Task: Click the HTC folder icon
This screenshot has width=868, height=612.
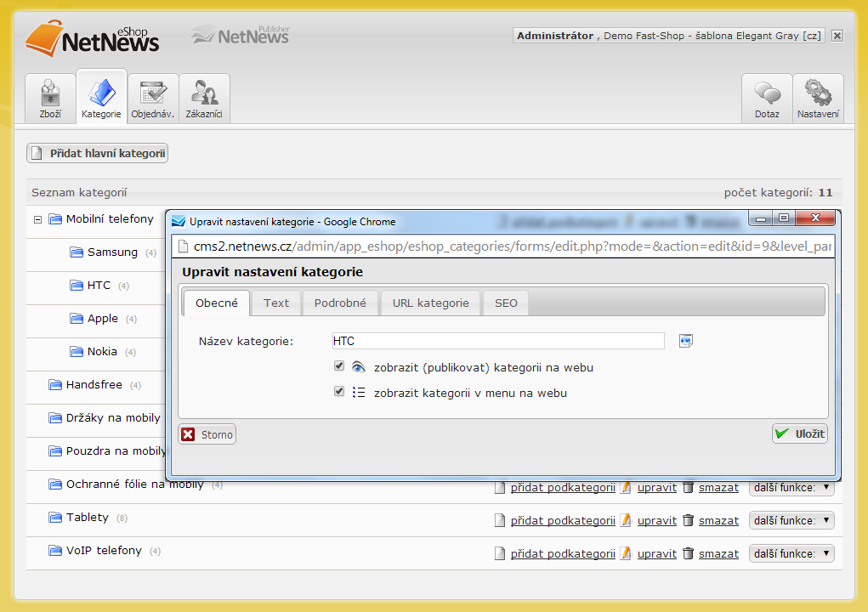Action: coord(77,286)
